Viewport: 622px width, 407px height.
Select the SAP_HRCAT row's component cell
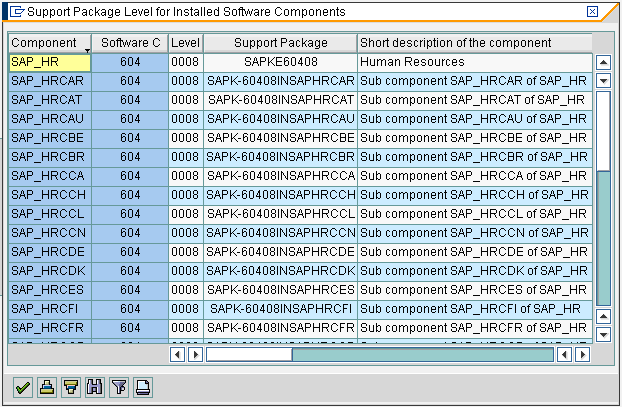(x=50, y=99)
